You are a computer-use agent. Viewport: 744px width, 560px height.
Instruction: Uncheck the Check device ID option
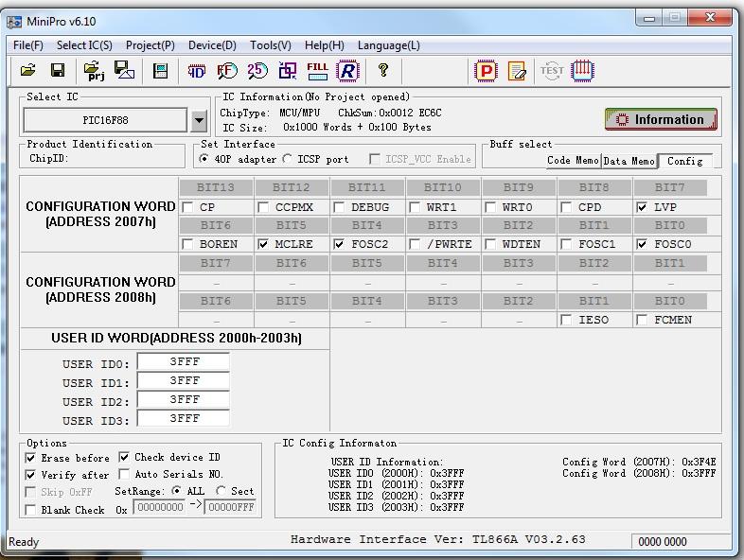[x=124, y=457]
